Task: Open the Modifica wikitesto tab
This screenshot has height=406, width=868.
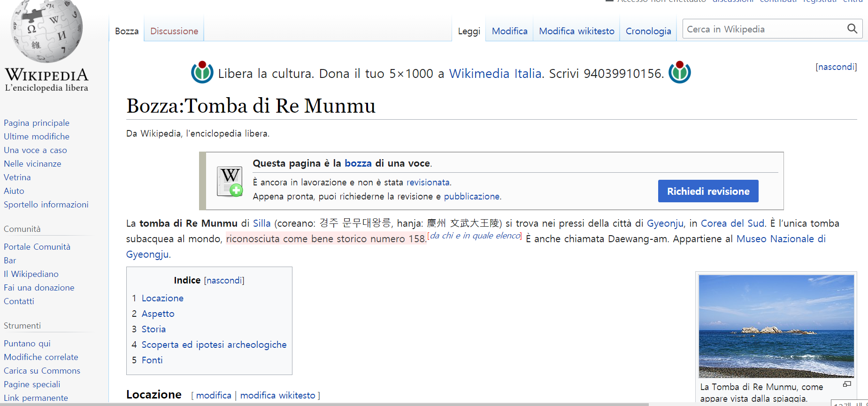Action: tap(576, 31)
